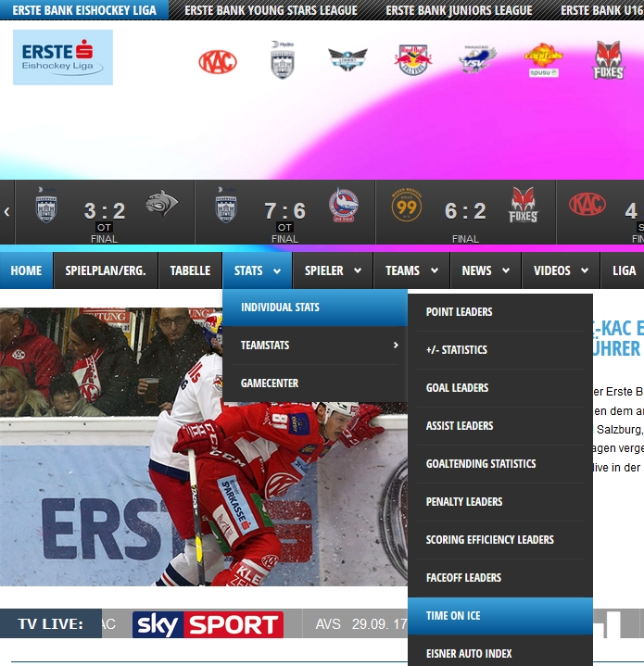Go to the Home navigation item
This screenshot has height=666, width=644.
26,270
